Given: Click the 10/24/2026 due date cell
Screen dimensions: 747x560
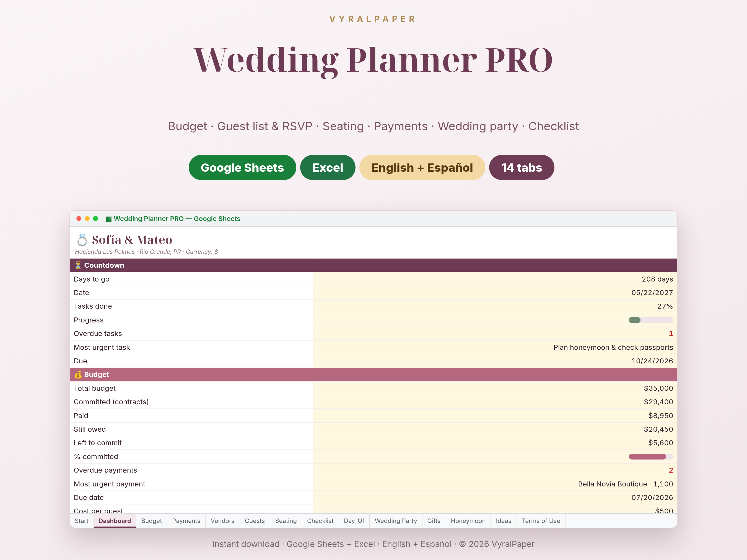Looking at the screenshot, I should (495, 361).
